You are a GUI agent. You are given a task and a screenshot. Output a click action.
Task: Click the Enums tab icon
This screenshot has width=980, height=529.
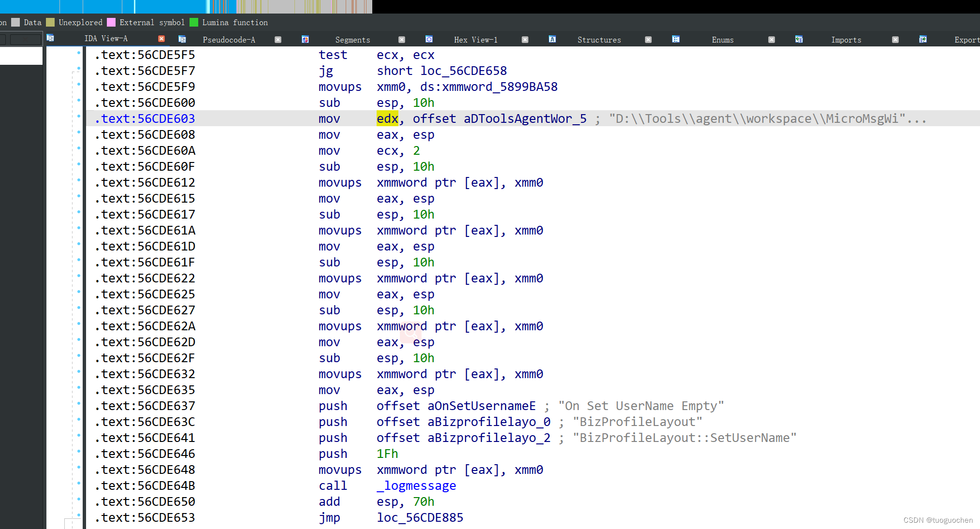[676, 39]
